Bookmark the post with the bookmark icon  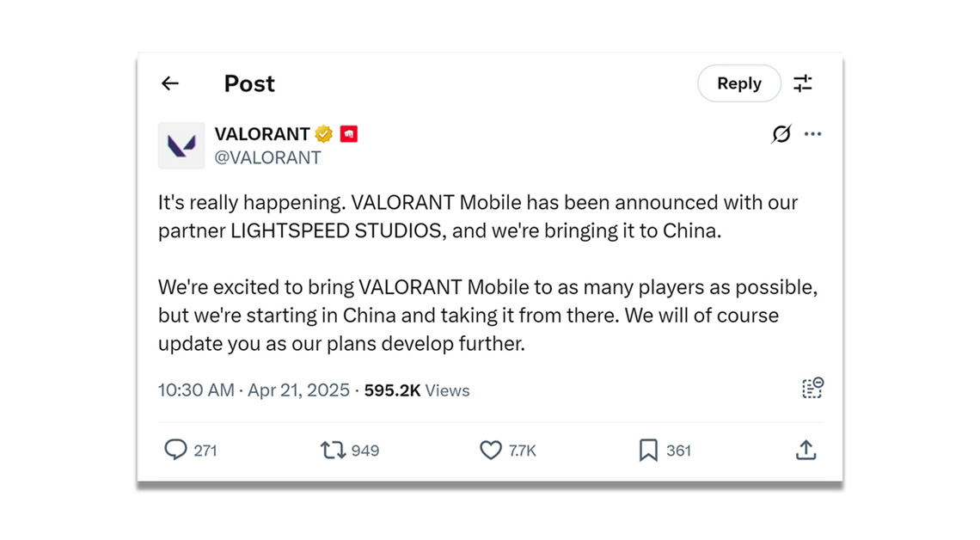coord(647,450)
